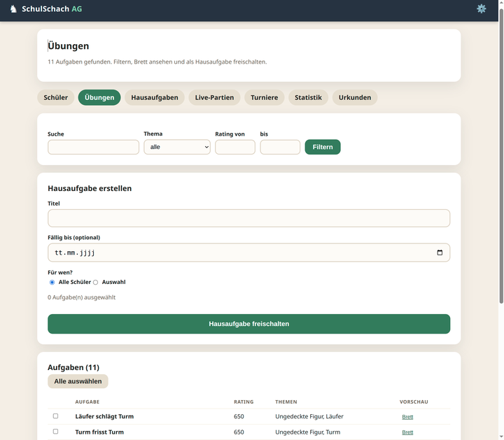Click the AUFGABE column header
The width and height of the screenshot is (504, 440).
click(x=87, y=402)
